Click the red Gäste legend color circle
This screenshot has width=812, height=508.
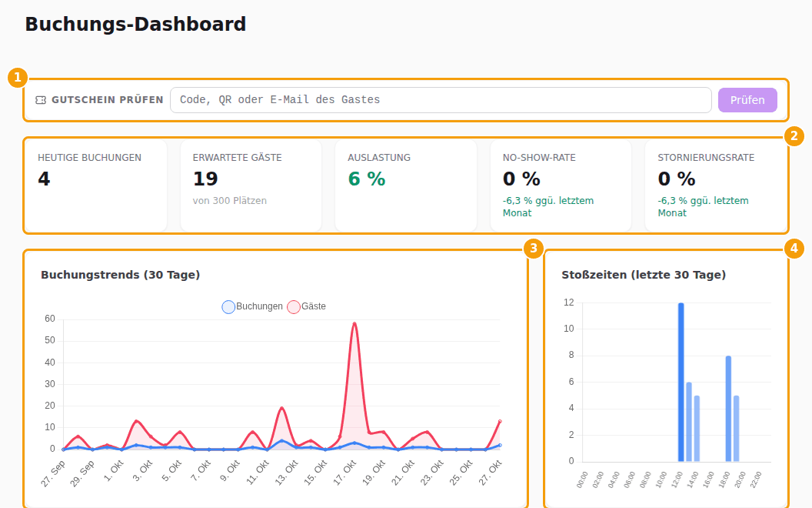(294, 307)
